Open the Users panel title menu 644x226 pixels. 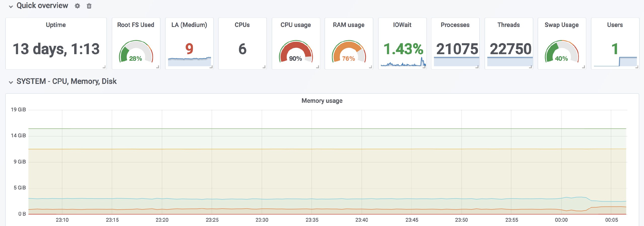click(x=615, y=25)
